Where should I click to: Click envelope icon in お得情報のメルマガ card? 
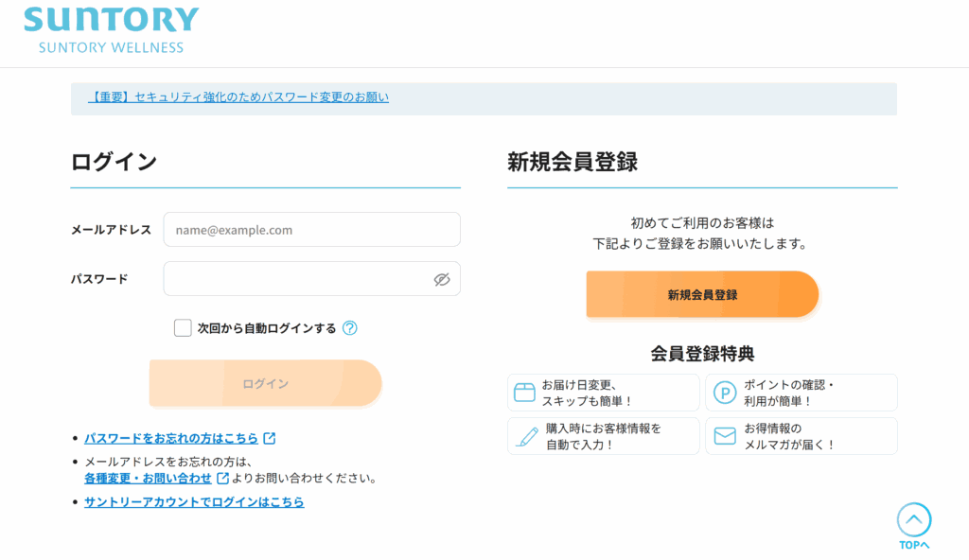(x=725, y=436)
